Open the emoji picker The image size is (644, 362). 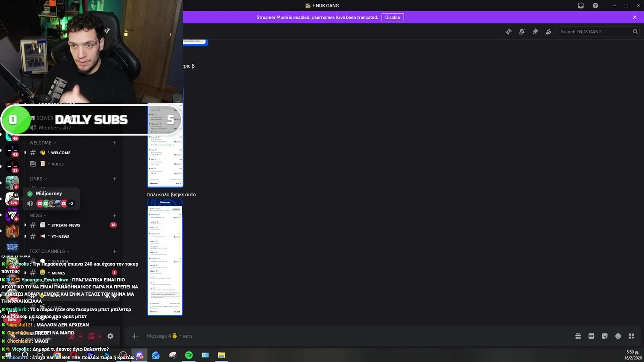618,336
